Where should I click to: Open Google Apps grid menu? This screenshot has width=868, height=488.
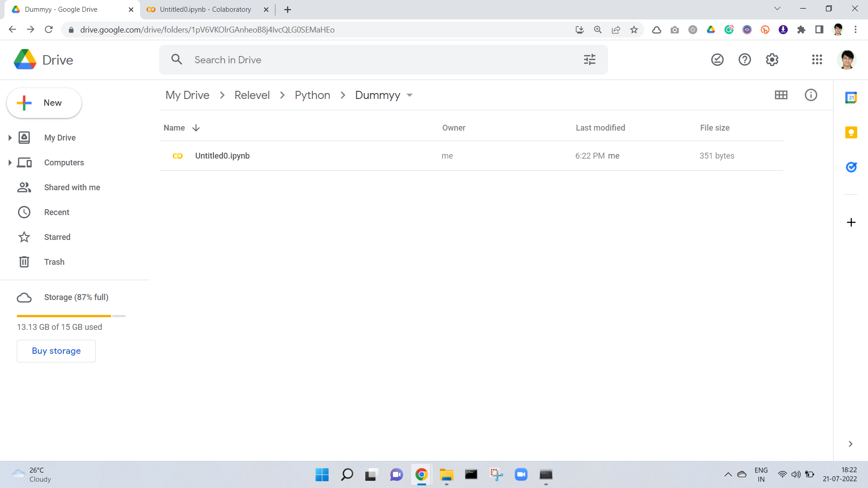pos(817,60)
